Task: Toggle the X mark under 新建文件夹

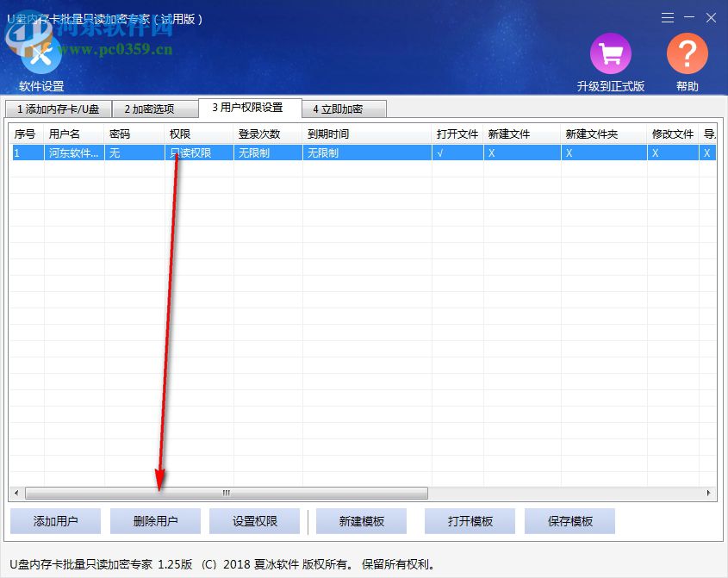Action: [x=568, y=152]
